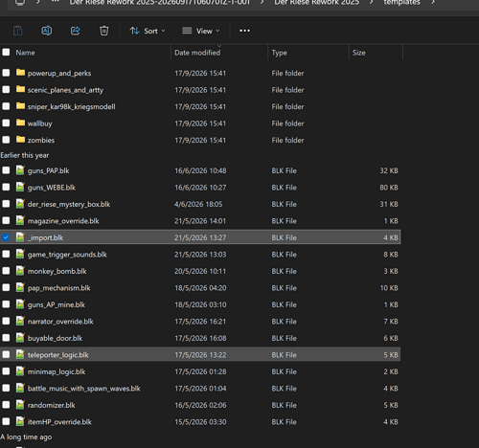Uncheck the _import.blk checkbox

point(6,237)
